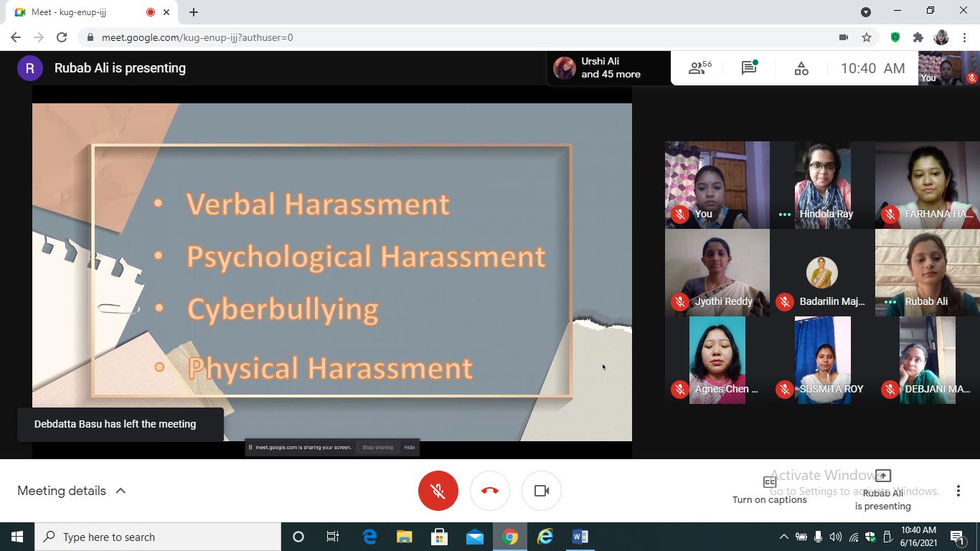Open the activities shapes icon
980x551 pixels.
[x=801, y=68]
